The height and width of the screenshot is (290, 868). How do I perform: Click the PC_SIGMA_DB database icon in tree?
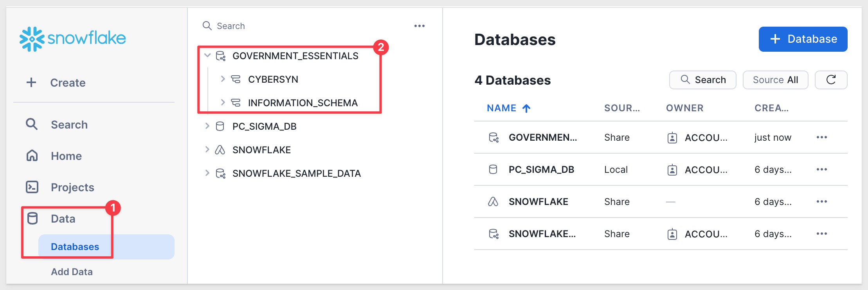[x=220, y=126]
